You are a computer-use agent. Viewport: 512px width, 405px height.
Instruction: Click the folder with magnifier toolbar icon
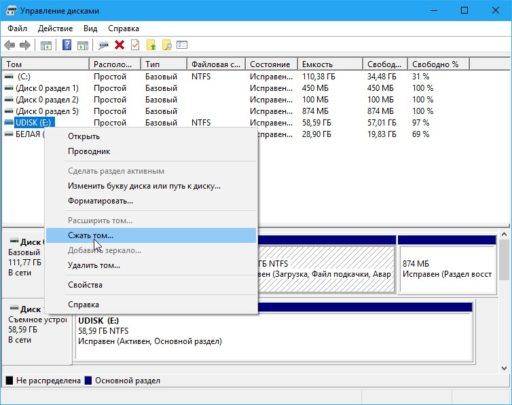(x=167, y=45)
